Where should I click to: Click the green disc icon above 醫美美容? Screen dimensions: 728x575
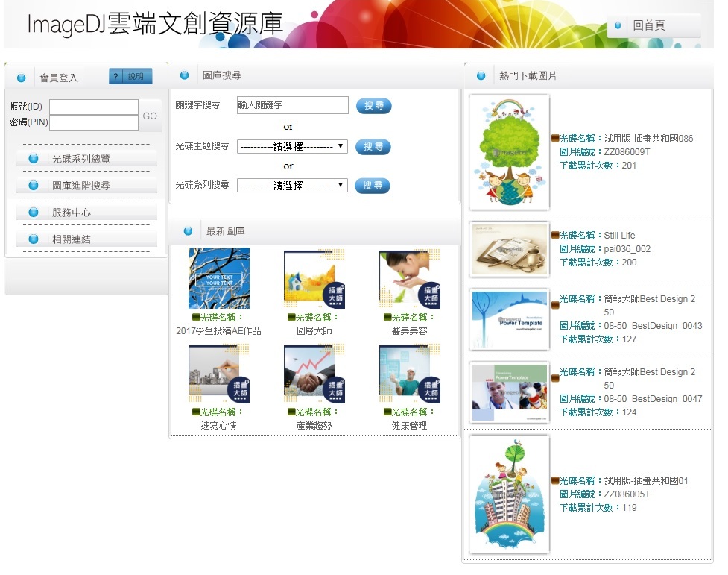point(387,318)
